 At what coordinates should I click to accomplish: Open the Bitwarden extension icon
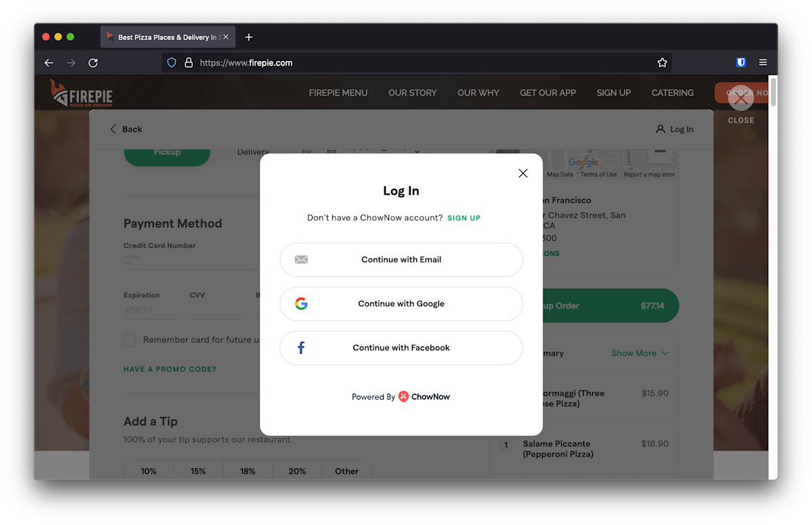pos(741,62)
